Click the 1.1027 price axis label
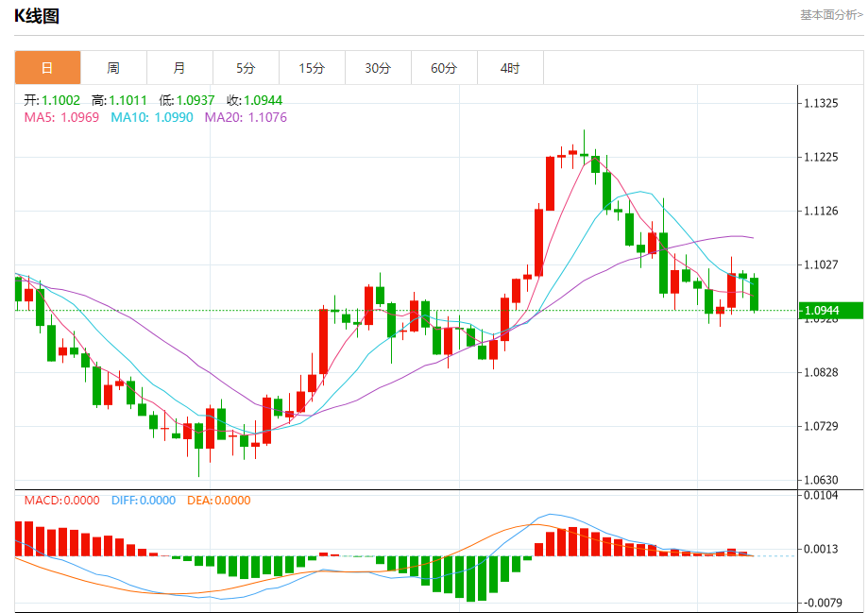The image size is (868, 613). pos(822,264)
